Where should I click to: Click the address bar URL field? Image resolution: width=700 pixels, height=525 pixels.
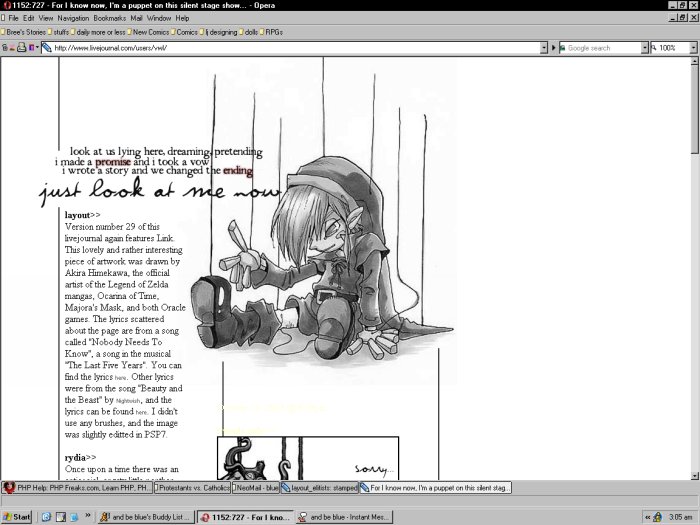[296, 48]
